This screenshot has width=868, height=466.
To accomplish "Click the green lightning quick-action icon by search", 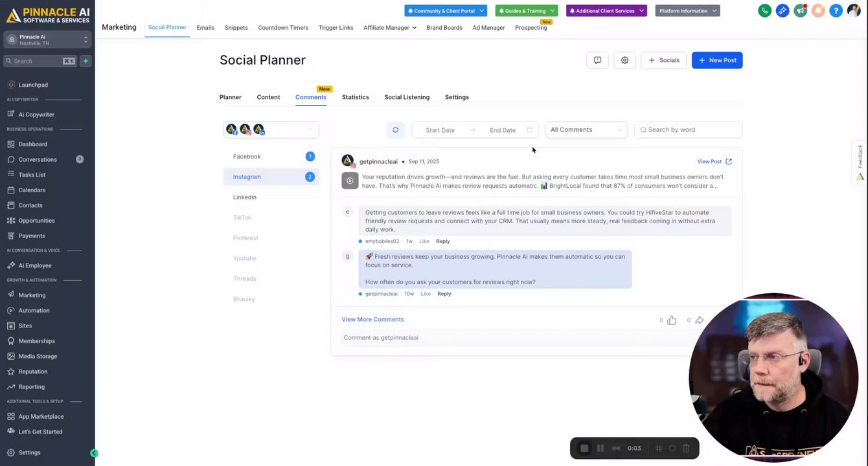I will click(x=86, y=61).
